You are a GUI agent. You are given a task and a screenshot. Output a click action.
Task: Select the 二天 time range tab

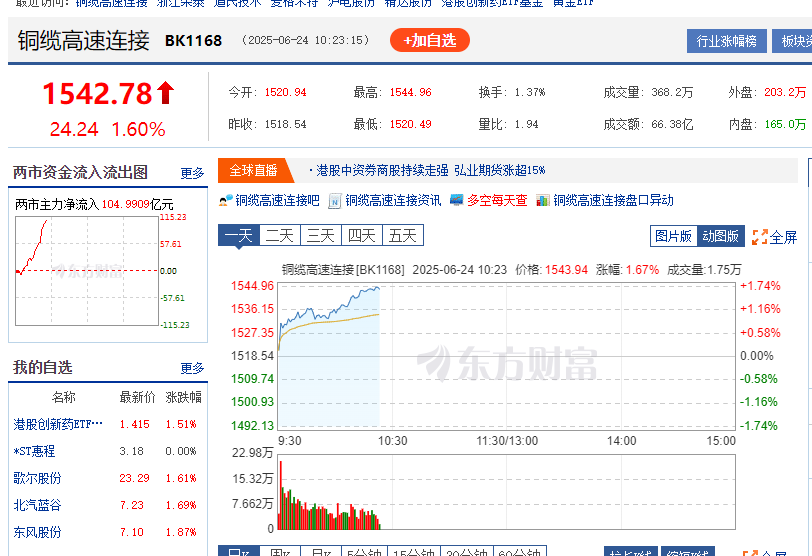280,236
